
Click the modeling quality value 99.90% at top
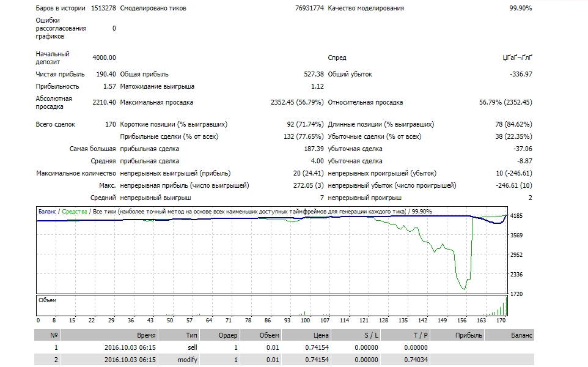pos(521,8)
